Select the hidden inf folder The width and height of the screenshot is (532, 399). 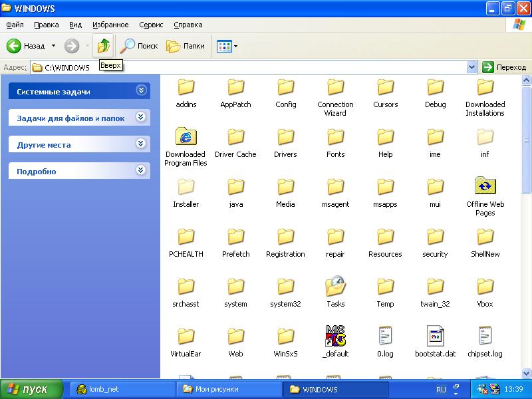(485, 143)
